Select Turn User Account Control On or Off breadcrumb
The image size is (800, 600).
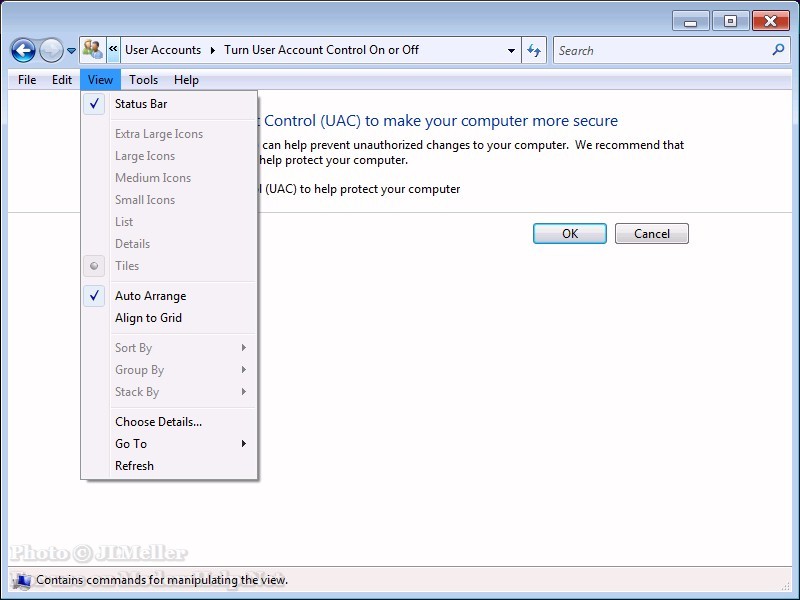point(321,50)
